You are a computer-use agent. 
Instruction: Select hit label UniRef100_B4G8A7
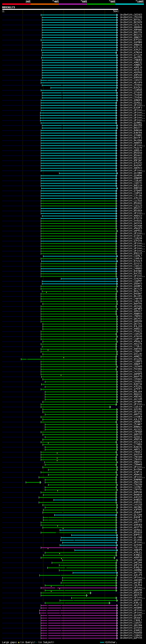(x=131, y=294)
